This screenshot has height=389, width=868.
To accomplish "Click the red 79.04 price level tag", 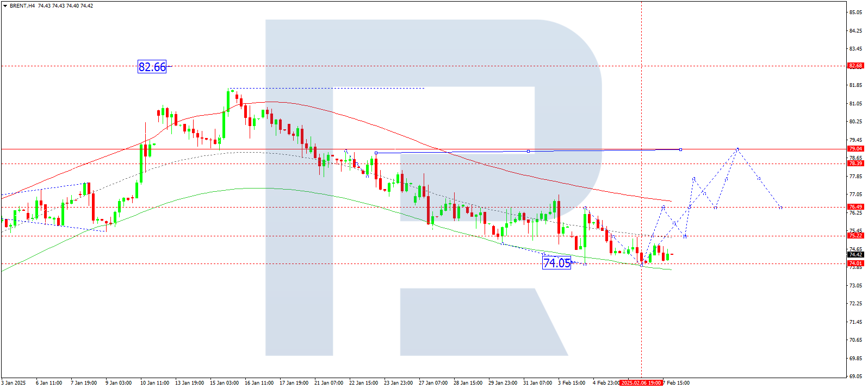I will pyautogui.click(x=855, y=149).
